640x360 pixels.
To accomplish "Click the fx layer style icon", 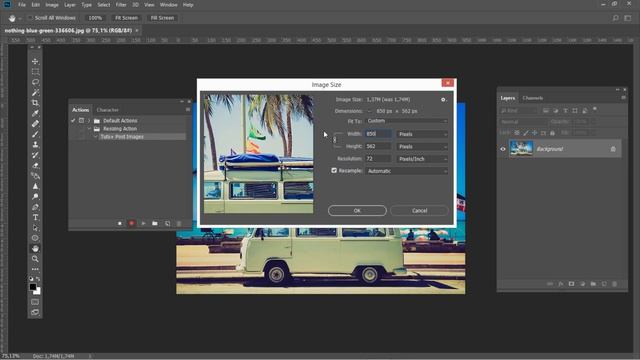I will coord(561,284).
